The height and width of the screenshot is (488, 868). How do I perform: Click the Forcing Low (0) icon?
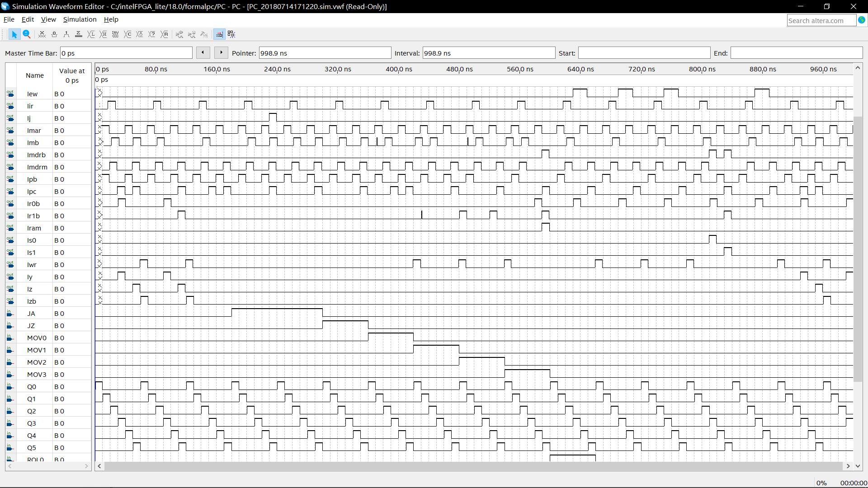[x=54, y=34]
